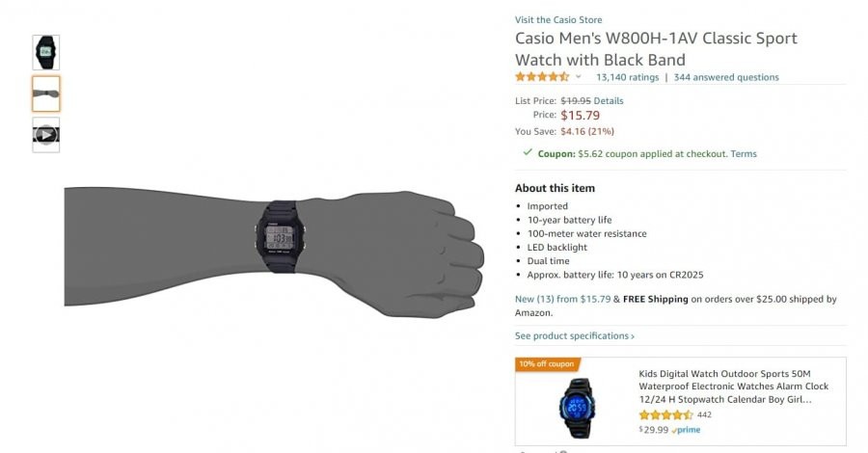Viewport: 868px width, 453px height.
Task: Play the product video thumbnail
Action: pyautogui.click(x=46, y=134)
